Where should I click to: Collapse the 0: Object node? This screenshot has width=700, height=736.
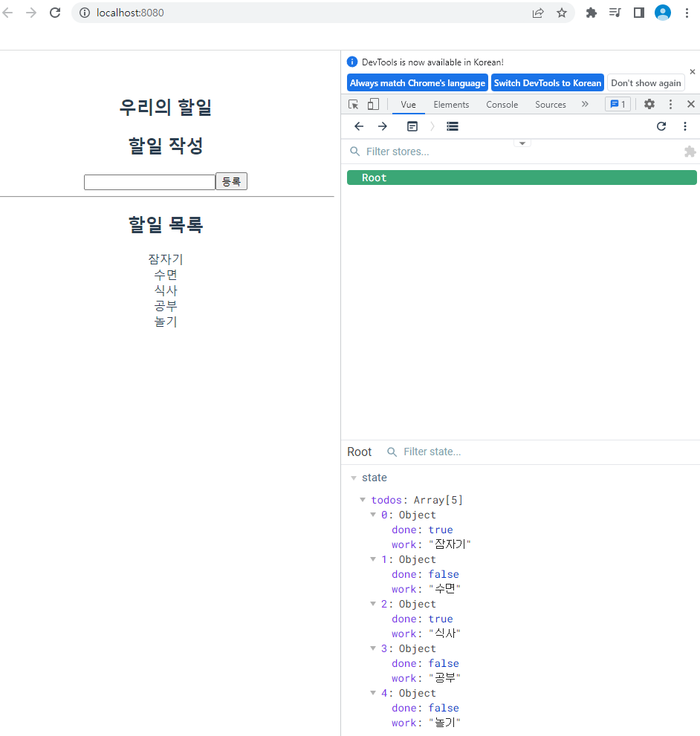coord(373,515)
